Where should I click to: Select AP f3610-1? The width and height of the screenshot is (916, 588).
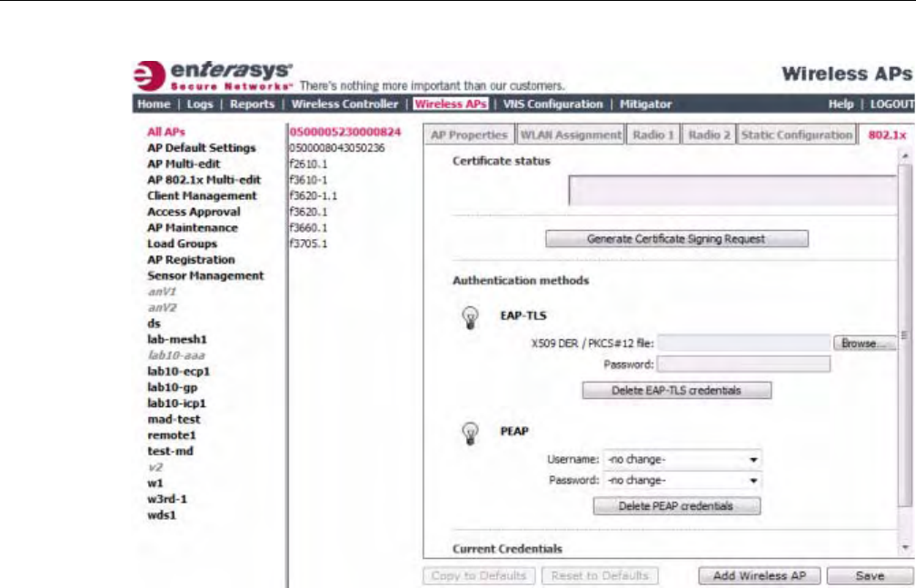tap(308, 180)
